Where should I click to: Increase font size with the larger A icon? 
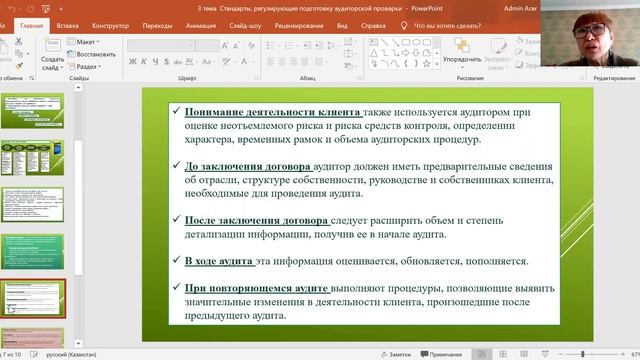225,46
